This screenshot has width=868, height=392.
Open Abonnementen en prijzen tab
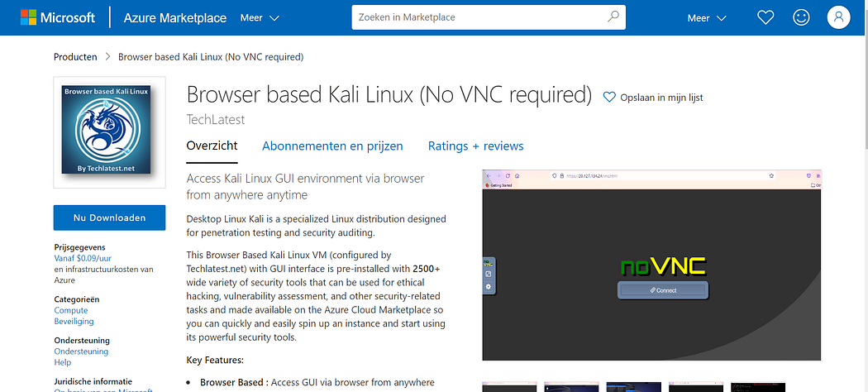point(332,146)
